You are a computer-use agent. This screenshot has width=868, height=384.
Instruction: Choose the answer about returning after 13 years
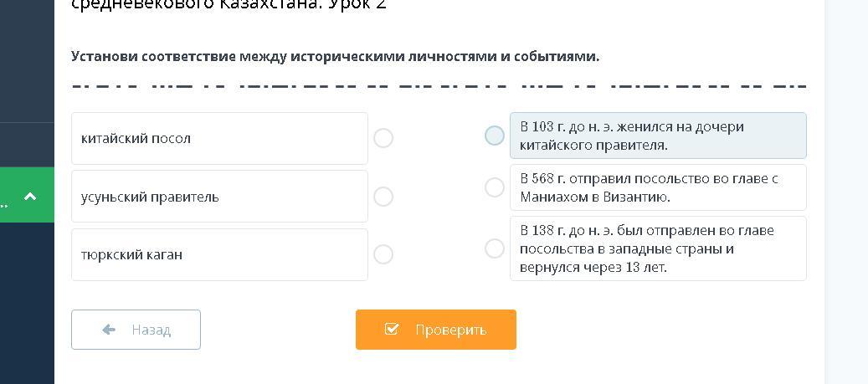658,248
